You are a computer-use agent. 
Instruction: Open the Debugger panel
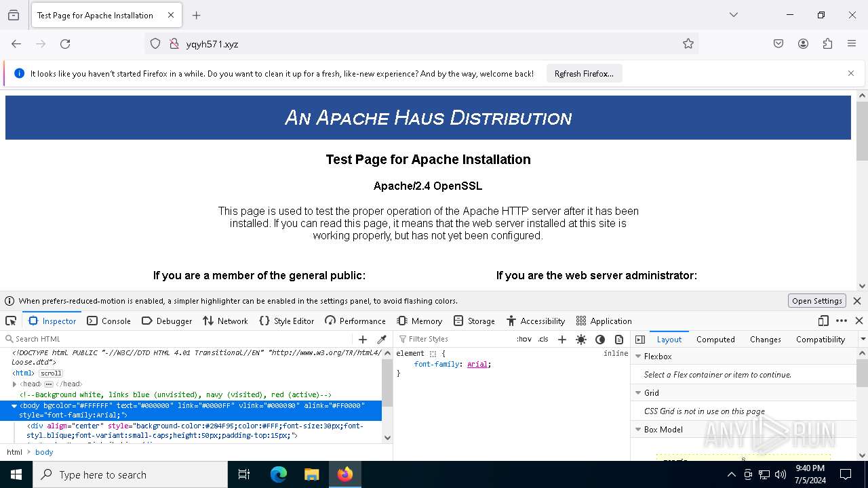(x=167, y=321)
